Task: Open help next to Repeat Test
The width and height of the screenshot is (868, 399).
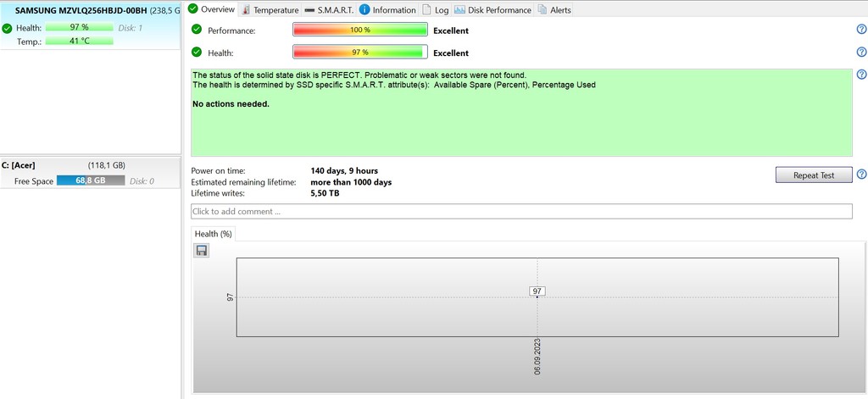Action: 861,175
